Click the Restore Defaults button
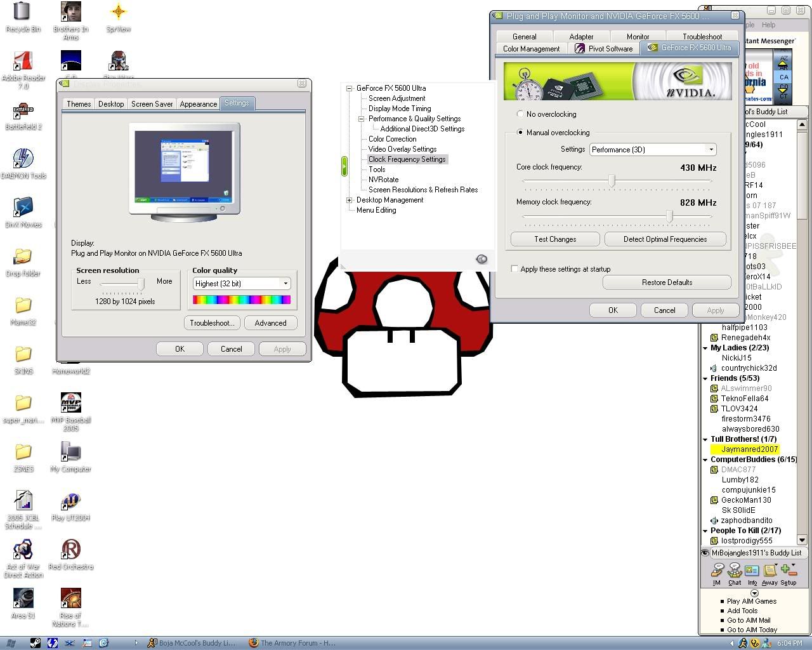Viewport: 812px width, 650px height. point(667,282)
